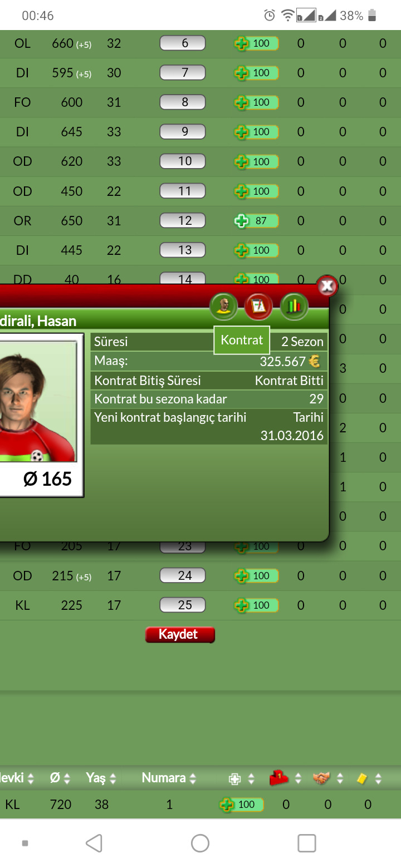Click the fitness bar for number 24
This screenshot has width=401, height=868.
pyautogui.click(x=256, y=576)
